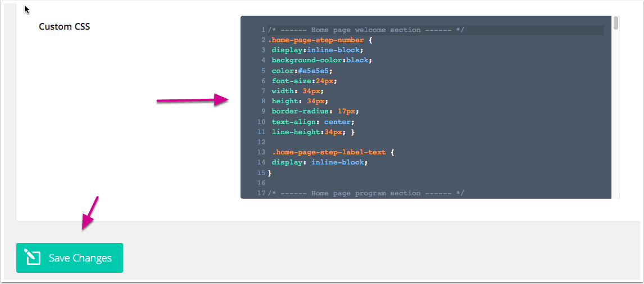Place cursor in the welcome section comment line

pyautogui.click(x=366, y=30)
